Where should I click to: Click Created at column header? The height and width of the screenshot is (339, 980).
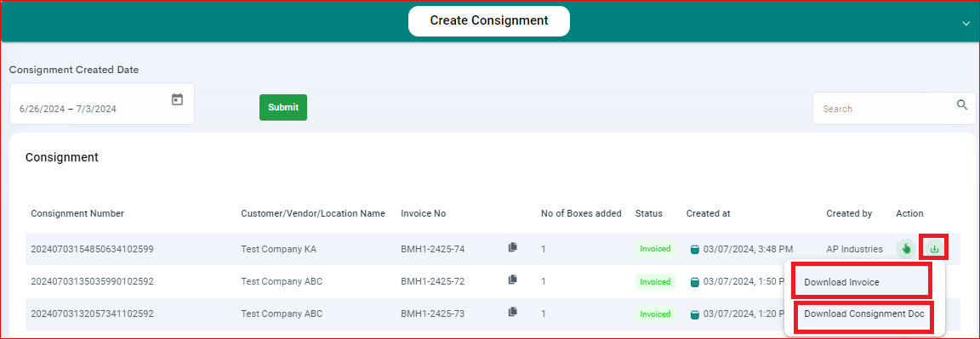(x=708, y=213)
